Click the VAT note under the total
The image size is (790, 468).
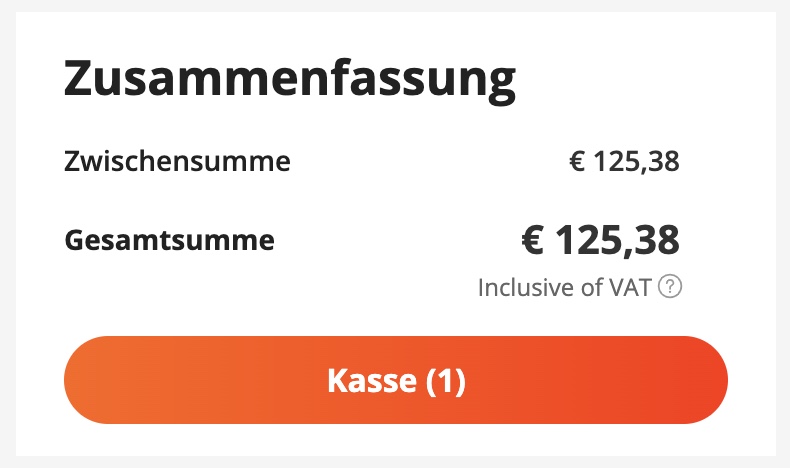[x=565, y=288]
